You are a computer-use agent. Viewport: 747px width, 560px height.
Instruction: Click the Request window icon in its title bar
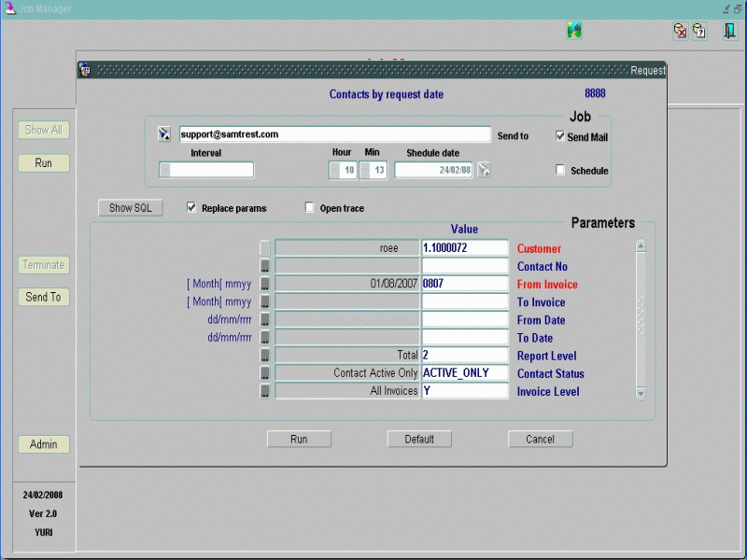(x=85, y=70)
